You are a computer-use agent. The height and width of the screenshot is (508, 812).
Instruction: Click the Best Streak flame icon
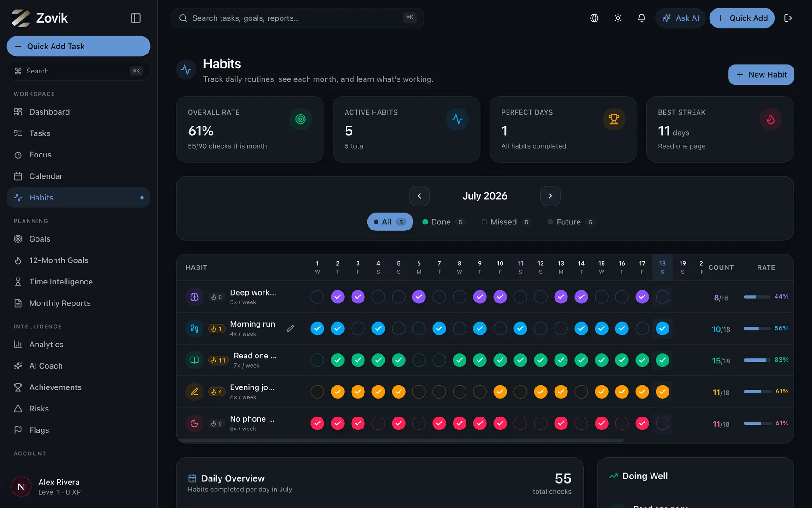[770, 119]
